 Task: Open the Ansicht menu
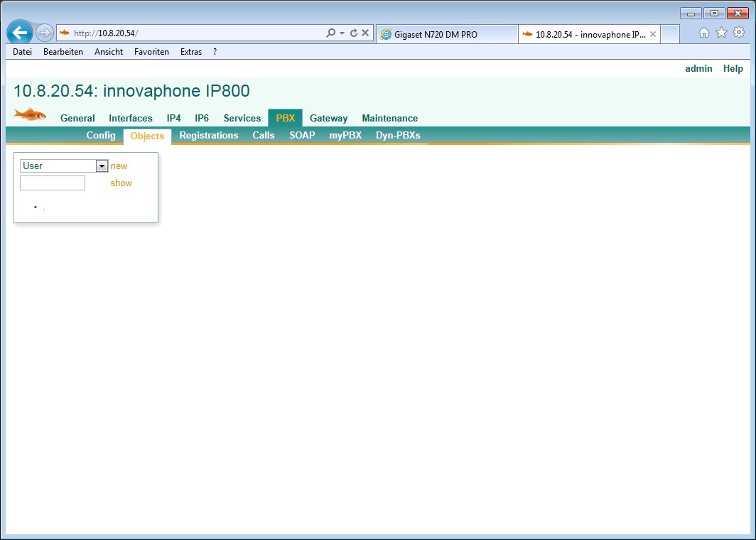109,52
